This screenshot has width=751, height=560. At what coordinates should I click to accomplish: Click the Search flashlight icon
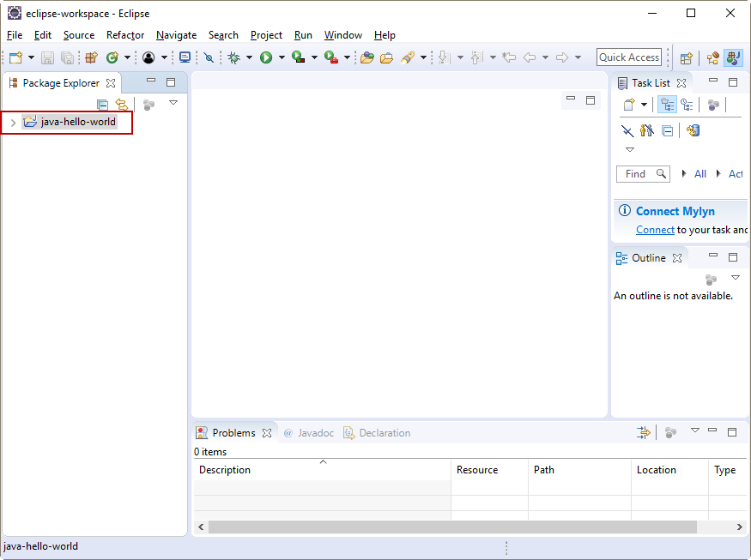(408, 58)
